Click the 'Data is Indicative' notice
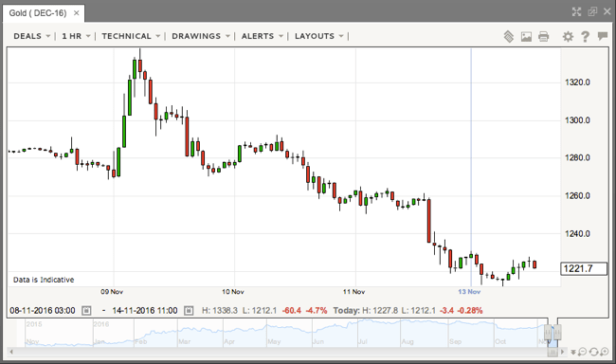 [x=44, y=280]
